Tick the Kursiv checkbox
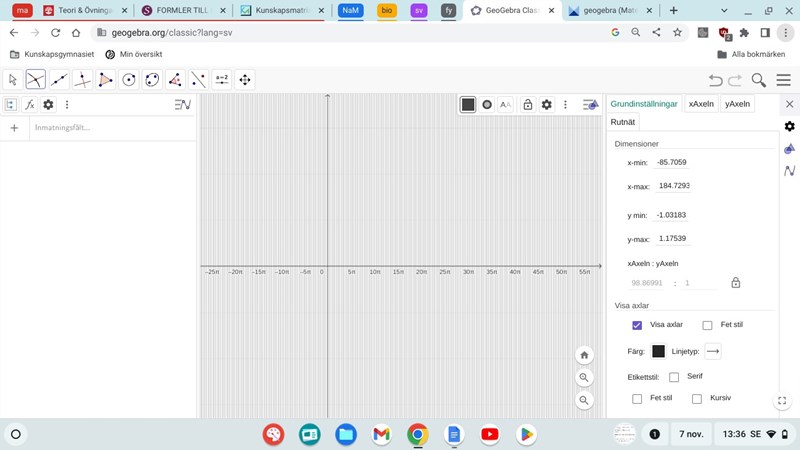800x450 pixels. tap(697, 399)
